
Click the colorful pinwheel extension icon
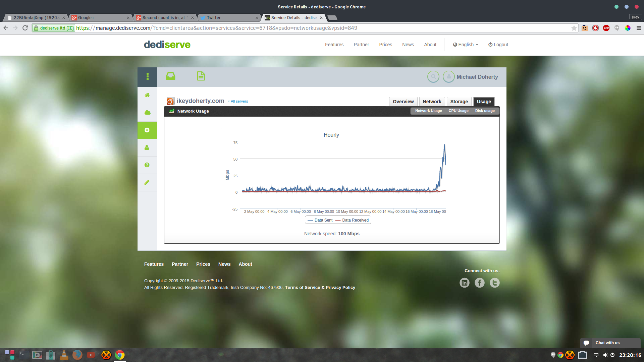[x=628, y=28]
